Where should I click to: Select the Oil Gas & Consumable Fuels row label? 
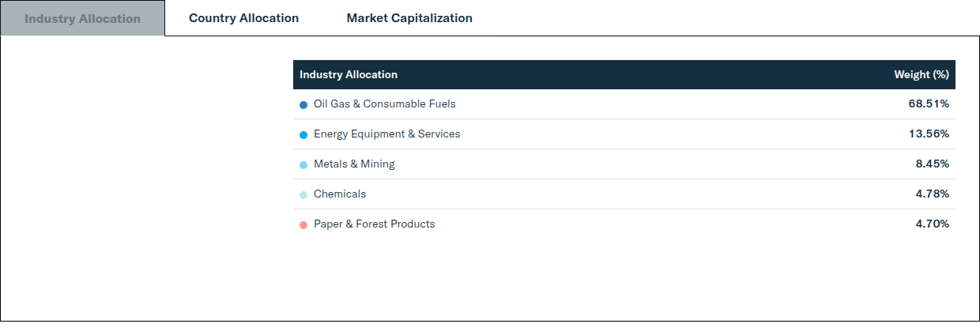tap(385, 104)
